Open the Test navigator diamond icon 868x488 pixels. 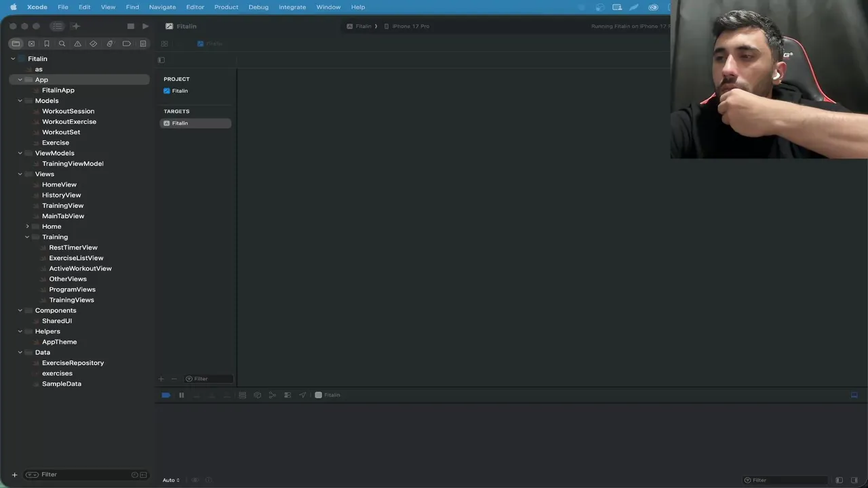[x=94, y=43]
